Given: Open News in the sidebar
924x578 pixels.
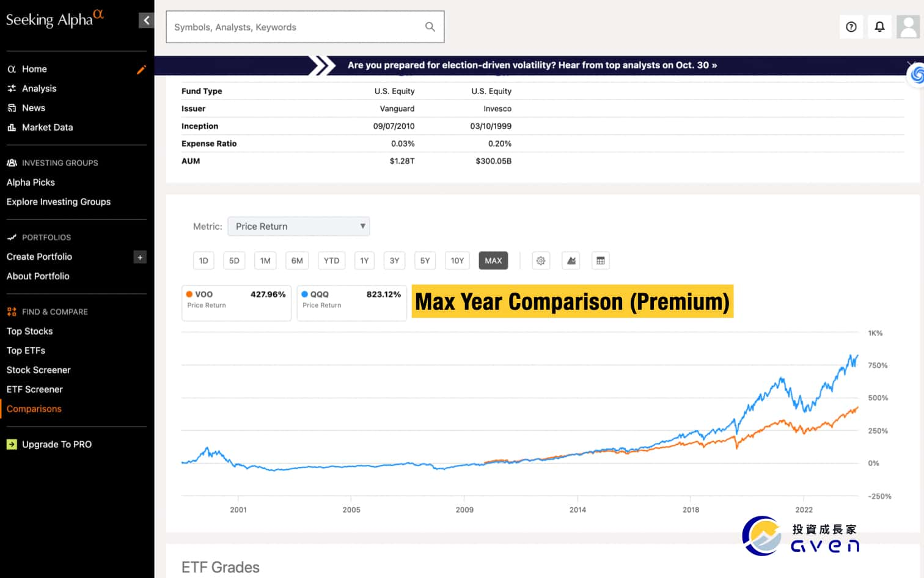Looking at the screenshot, I should 34,108.
